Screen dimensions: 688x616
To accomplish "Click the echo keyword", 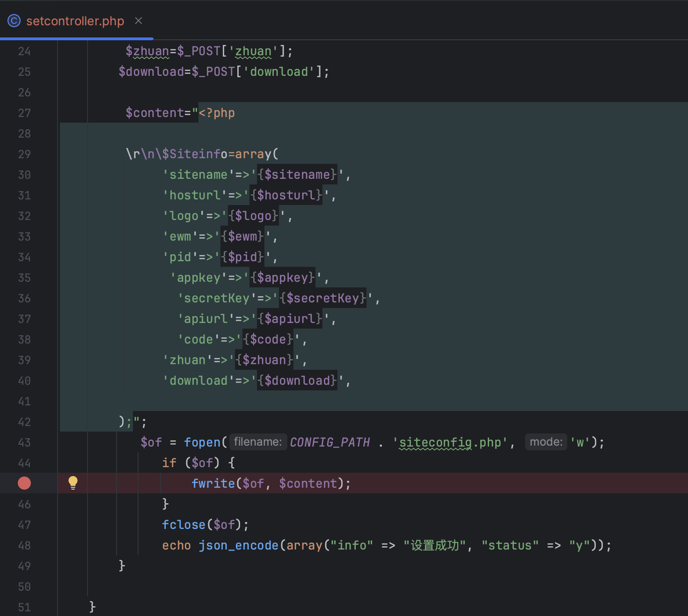I will tap(176, 545).
